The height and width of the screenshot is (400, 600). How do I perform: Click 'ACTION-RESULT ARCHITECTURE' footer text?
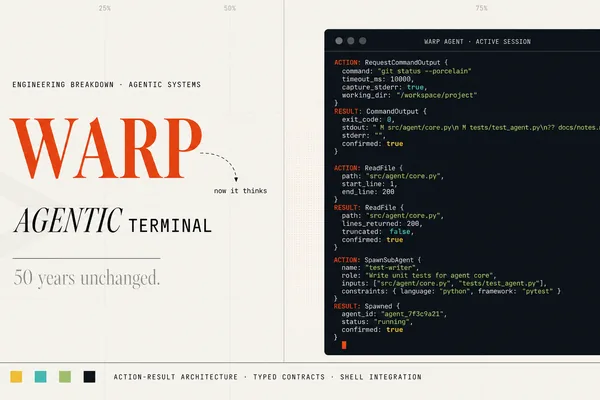click(176, 377)
